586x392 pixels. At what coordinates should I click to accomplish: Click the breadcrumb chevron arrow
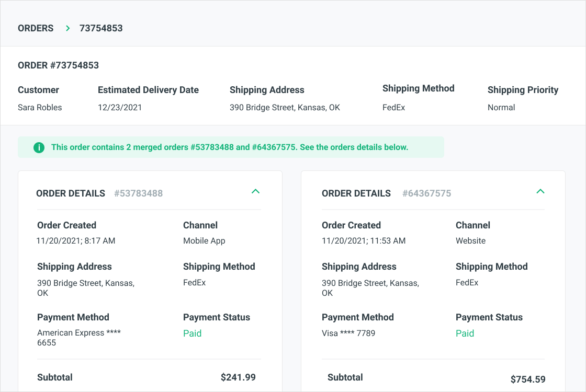pos(67,28)
